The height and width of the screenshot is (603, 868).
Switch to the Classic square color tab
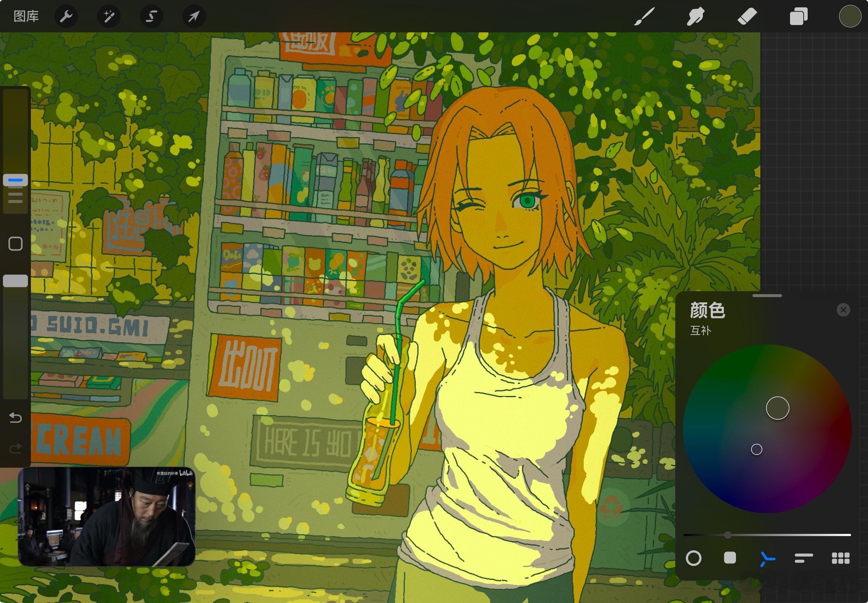730,558
